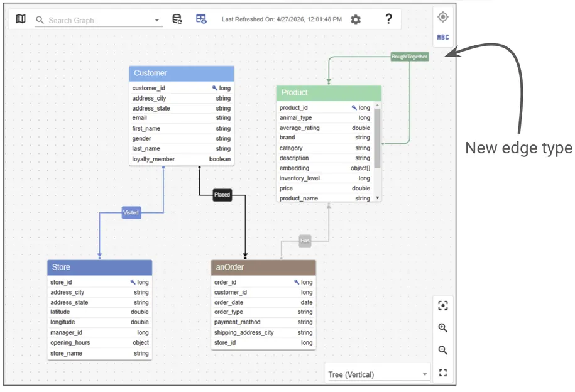Click the store_id key icon
The width and height of the screenshot is (575, 392).
tap(133, 282)
